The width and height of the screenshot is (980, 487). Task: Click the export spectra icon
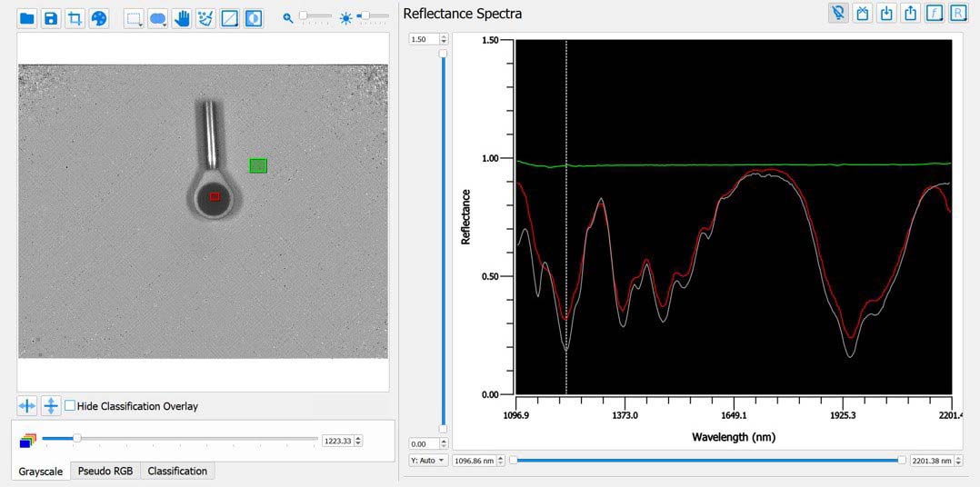910,14
